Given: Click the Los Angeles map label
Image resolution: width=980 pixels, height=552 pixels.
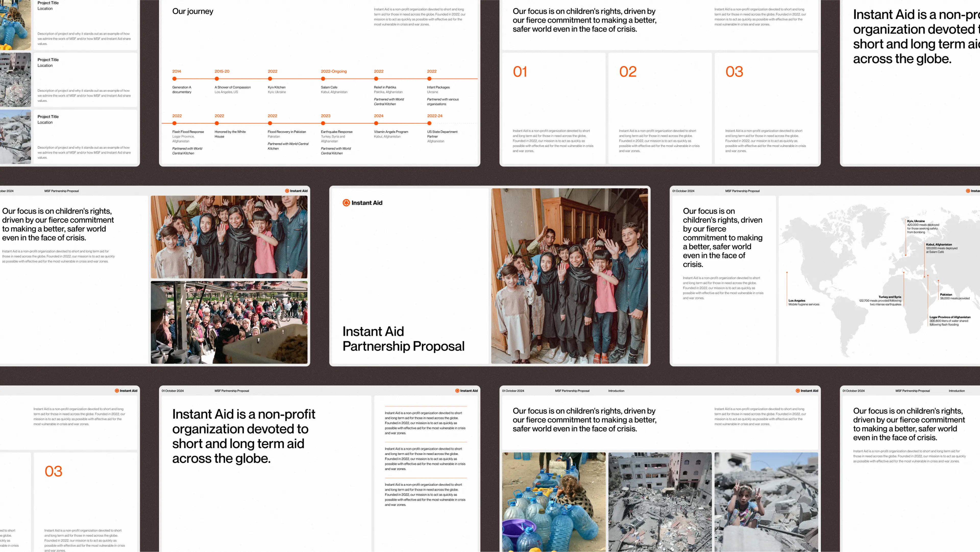Looking at the screenshot, I should (x=797, y=301).
